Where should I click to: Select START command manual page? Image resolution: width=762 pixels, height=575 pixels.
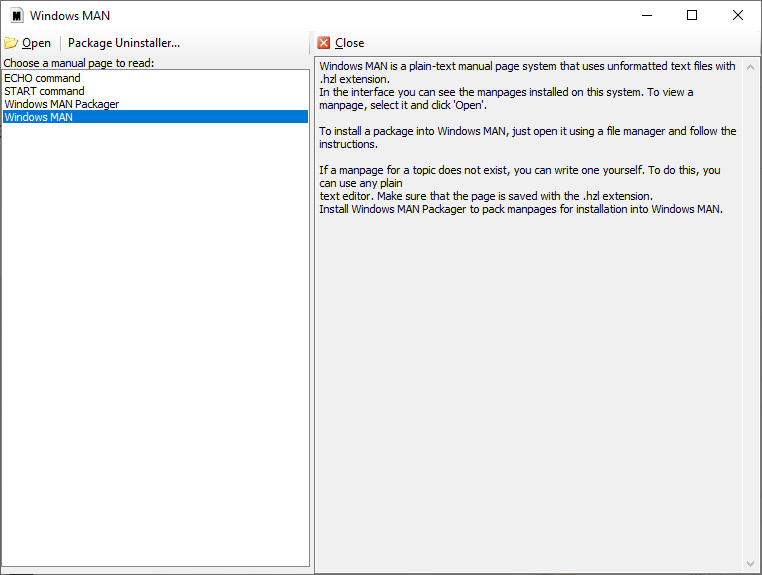click(156, 91)
